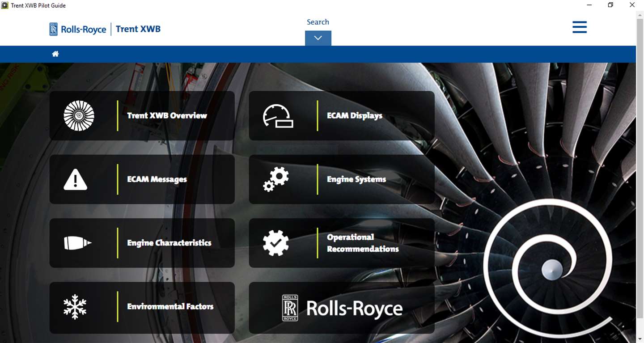Expand the Search dropdown chevron
The height and width of the screenshot is (343, 644).
[318, 38]
